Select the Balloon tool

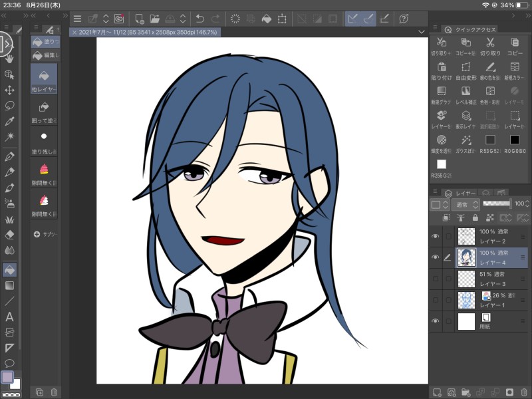tap(9, 363)
